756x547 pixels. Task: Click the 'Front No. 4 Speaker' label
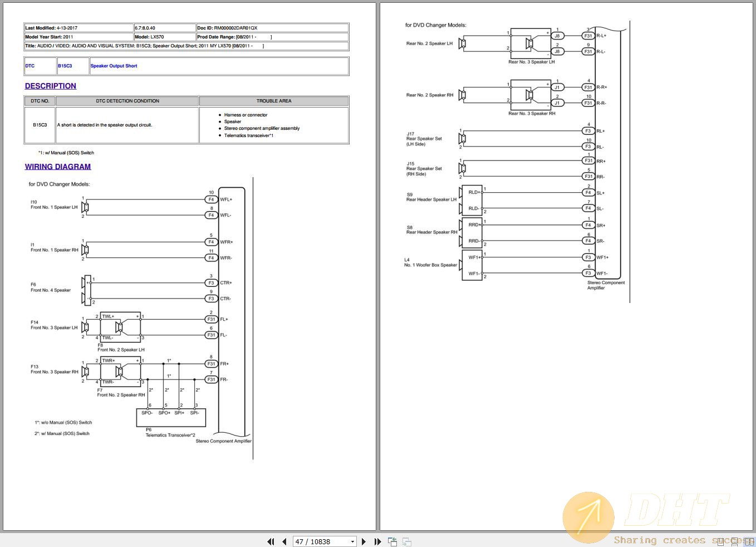point(51,290)
